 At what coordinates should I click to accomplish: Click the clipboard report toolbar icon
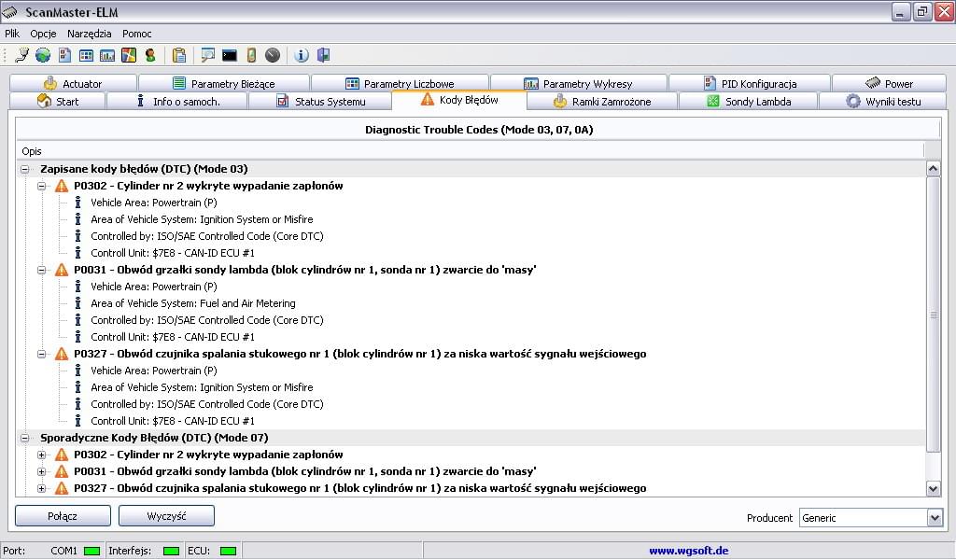click(179, 55)
